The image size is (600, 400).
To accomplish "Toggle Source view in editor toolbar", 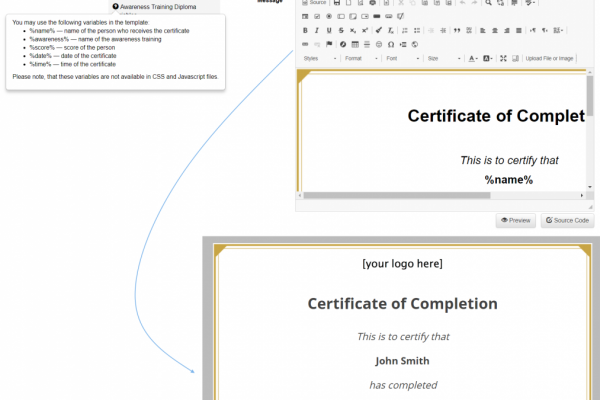I will click(x=316, y=3).
